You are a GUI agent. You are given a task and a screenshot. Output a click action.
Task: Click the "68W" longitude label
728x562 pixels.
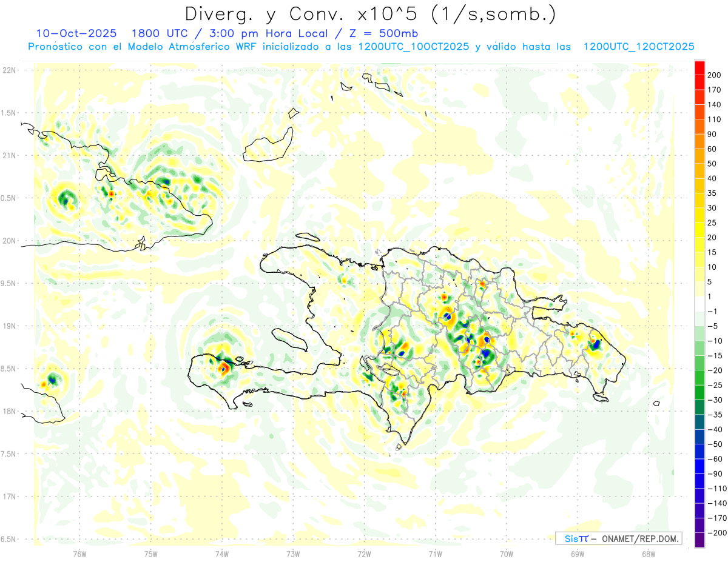[x=649, y=554]
